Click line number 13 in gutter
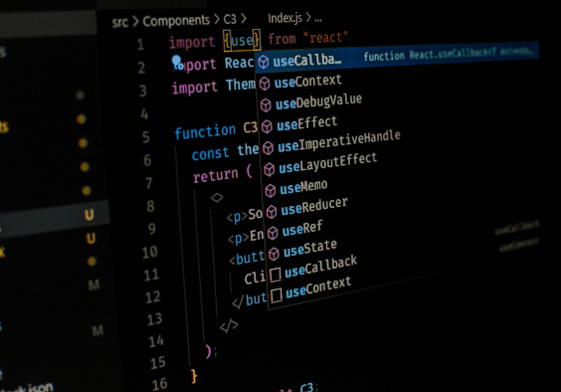This screenshot has width=561, height=392. point(154,319)
